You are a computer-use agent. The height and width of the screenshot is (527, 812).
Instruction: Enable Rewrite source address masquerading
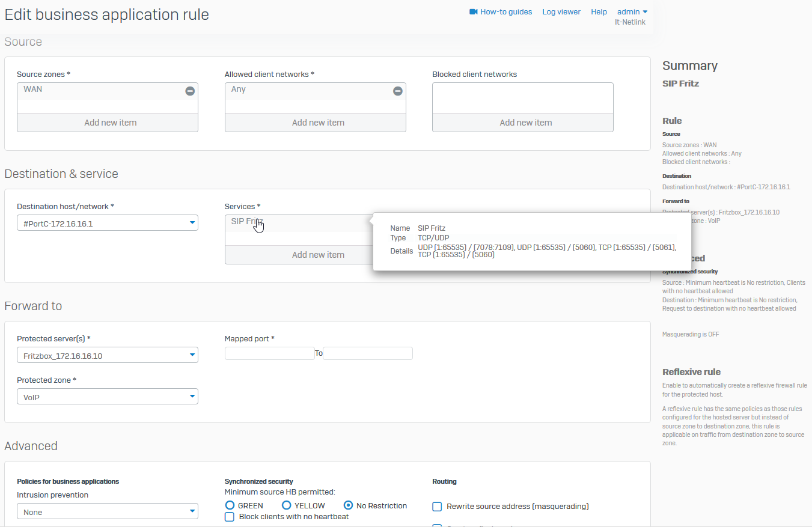tap(438, 507)
